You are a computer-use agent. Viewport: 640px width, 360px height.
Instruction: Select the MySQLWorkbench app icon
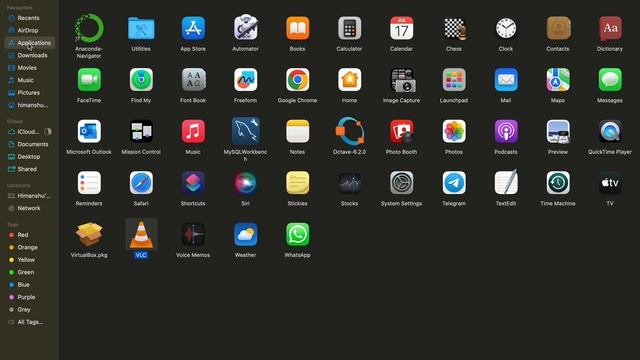(245, 131)
